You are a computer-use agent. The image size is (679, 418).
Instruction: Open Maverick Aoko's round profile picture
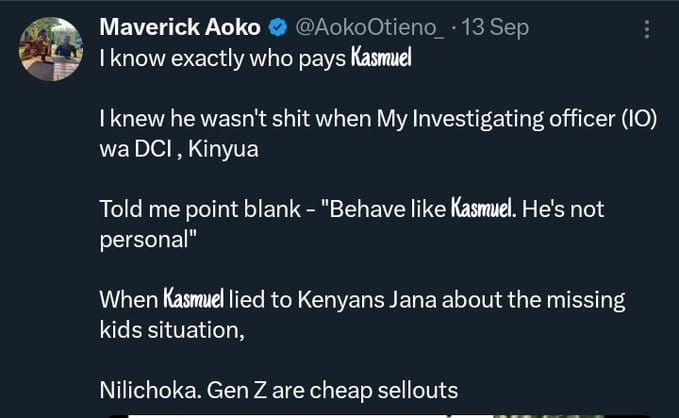51,49
